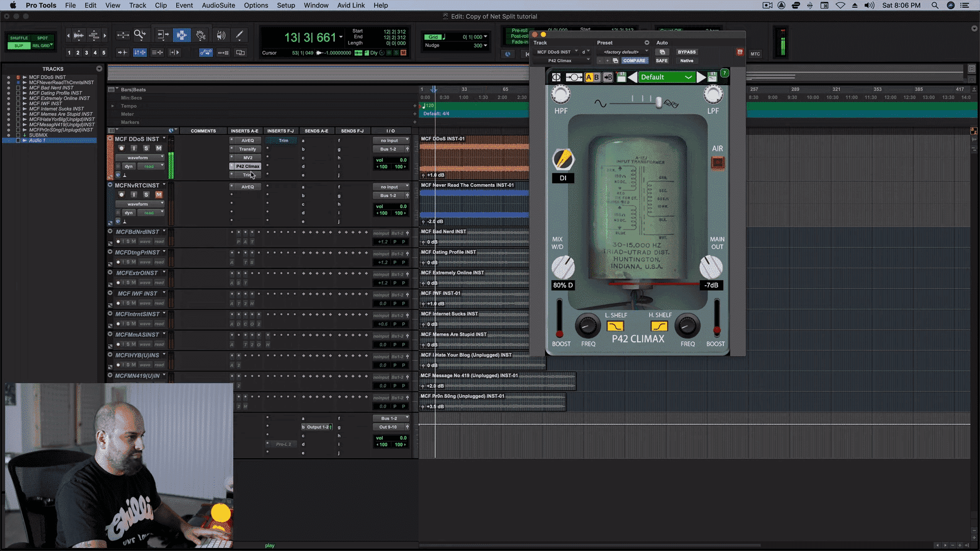Viewport: 980px width, 551px height.
Task: Click the MIDI zoom icon
Action: 94,35
